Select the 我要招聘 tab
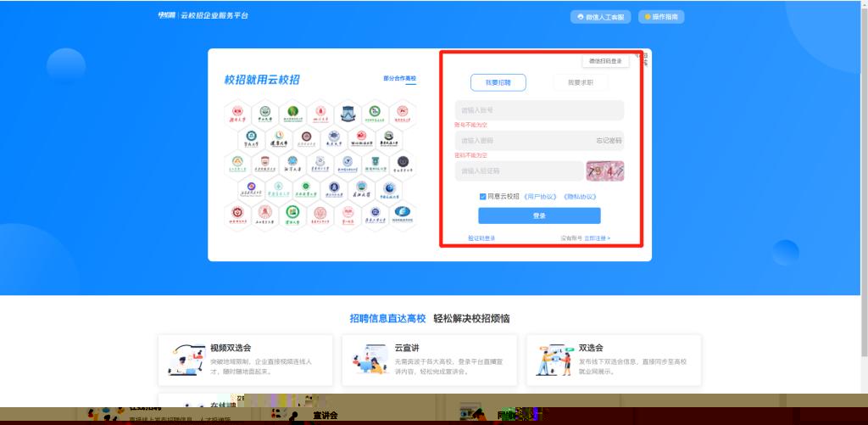This screenshot has width=868, height=425. point(498,82)
